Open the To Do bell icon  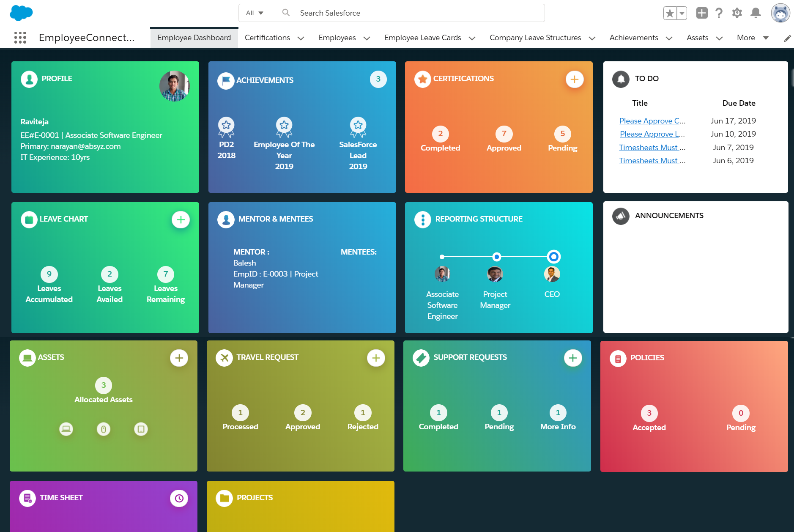(x=620, y=79)
